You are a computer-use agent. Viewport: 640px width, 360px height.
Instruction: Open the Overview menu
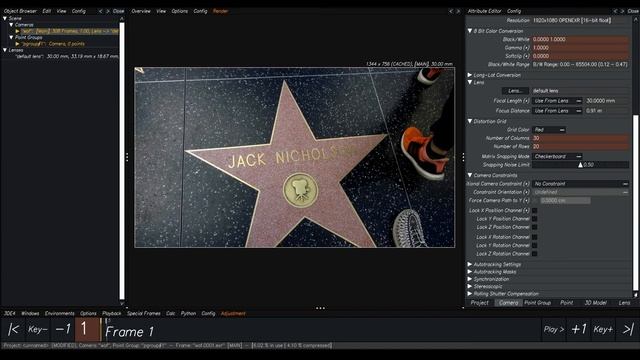click(141, 11)
